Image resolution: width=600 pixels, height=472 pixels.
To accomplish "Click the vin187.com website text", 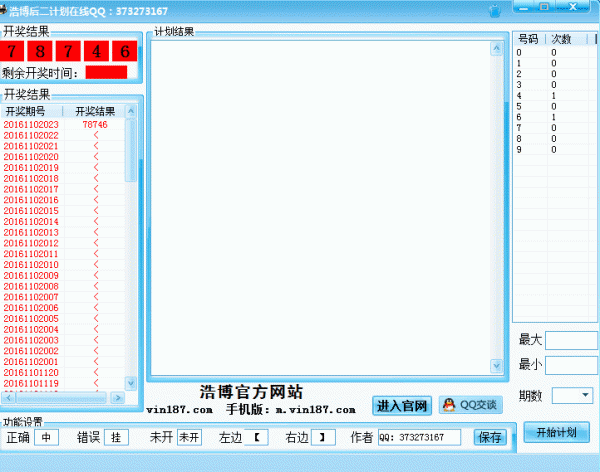I will pyautogui.click(x=179, y=410).
